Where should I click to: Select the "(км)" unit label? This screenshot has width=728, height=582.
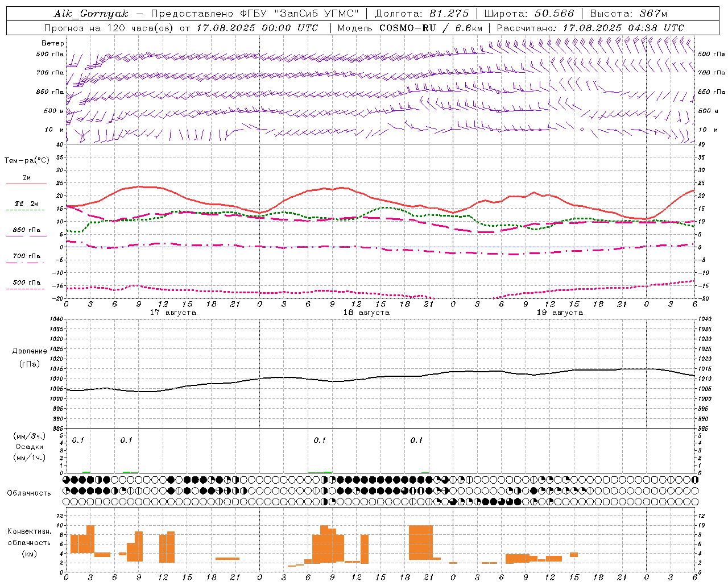tap(30, 554)
